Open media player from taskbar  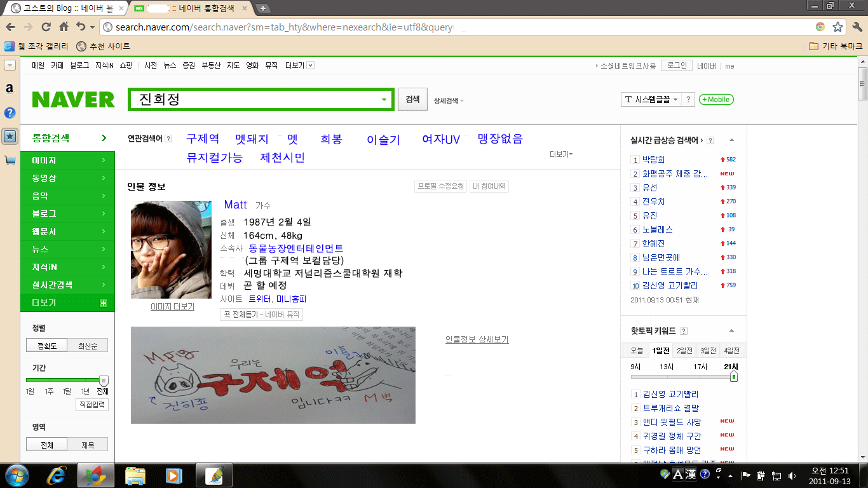[x=173, y=475]
